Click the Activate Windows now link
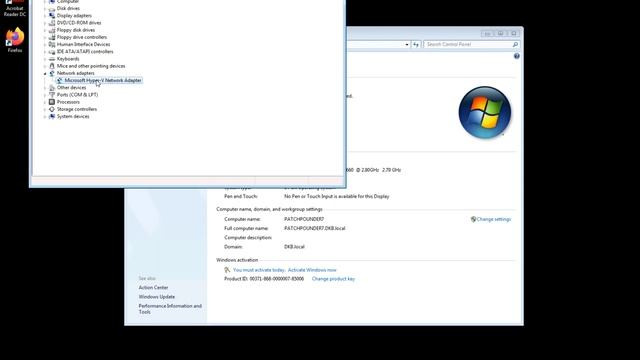The width and height of the screenshot is (640, 360). click(312, 270)
